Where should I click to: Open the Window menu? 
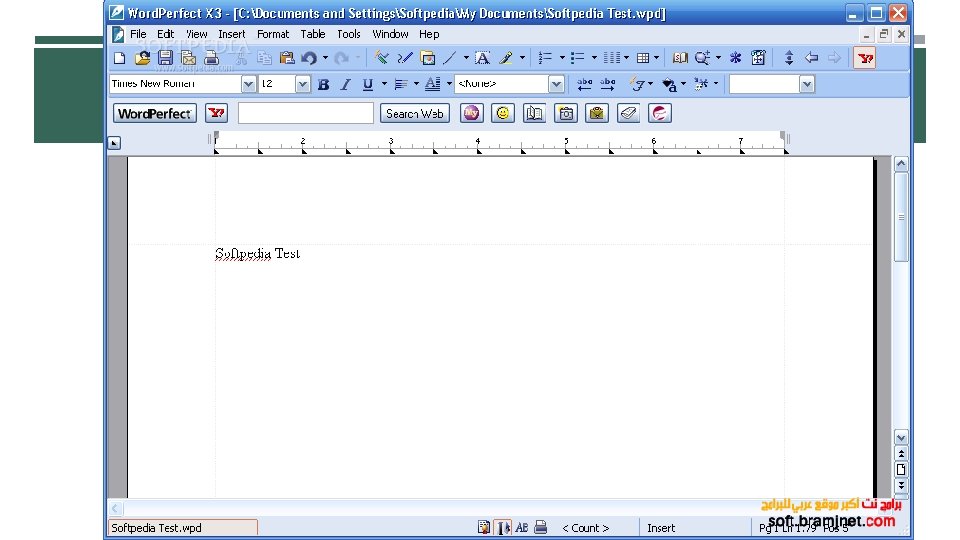(390, 34)
